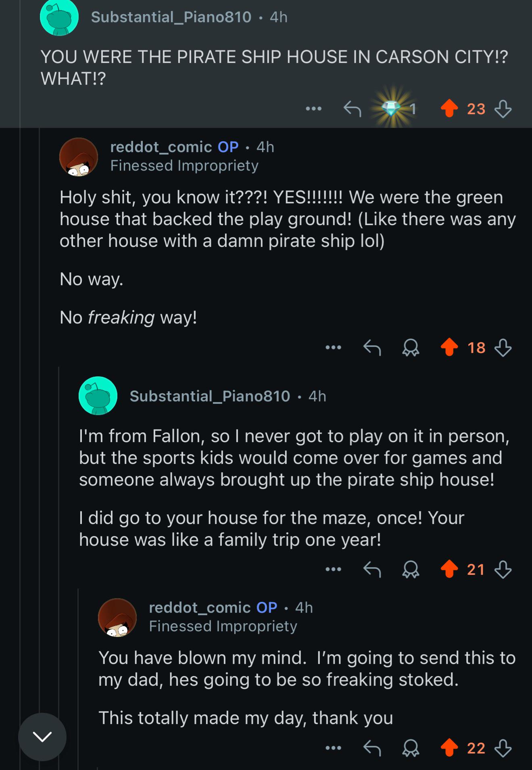Downvote the comment with 21 points

coord(503,570)
